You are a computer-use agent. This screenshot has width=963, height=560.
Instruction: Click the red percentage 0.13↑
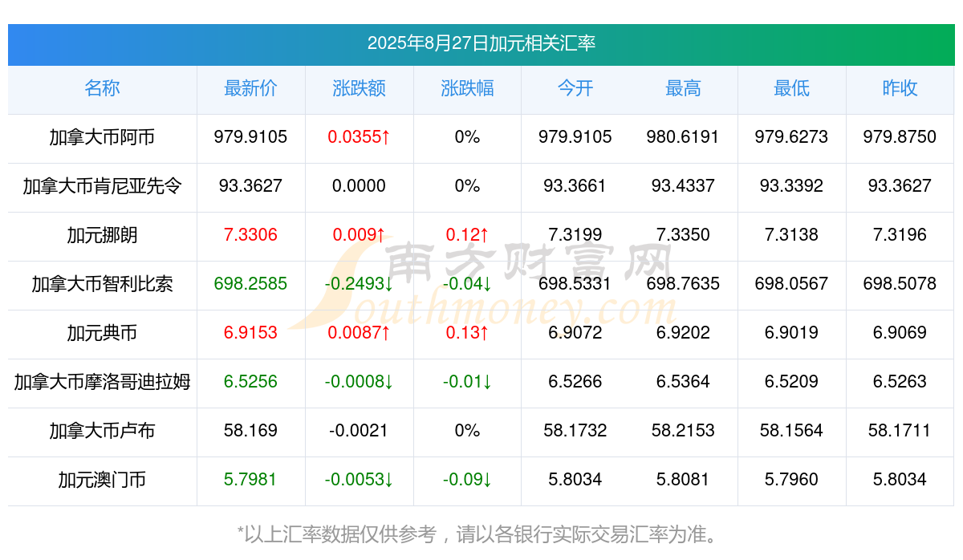(467, 333)
